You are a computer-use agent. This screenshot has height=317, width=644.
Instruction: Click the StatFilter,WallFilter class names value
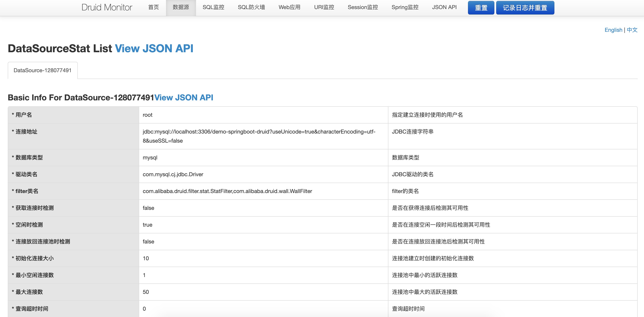pos(227,191)
